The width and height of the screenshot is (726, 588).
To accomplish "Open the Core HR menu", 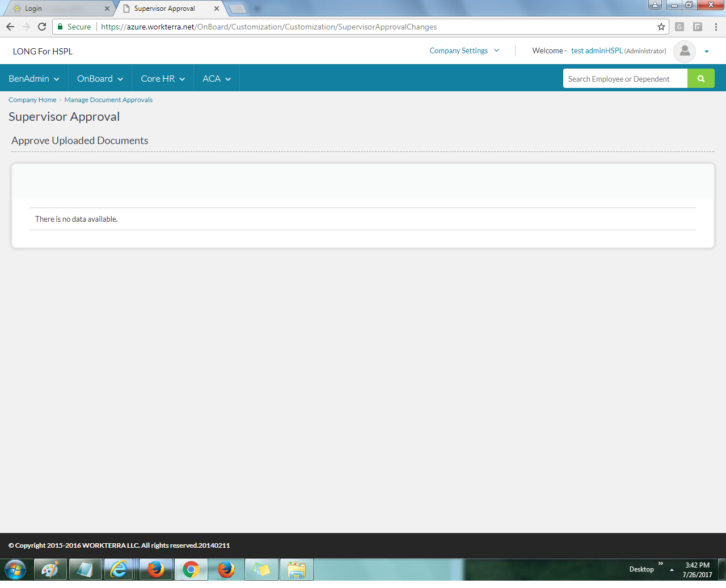I will coord(163,79).
